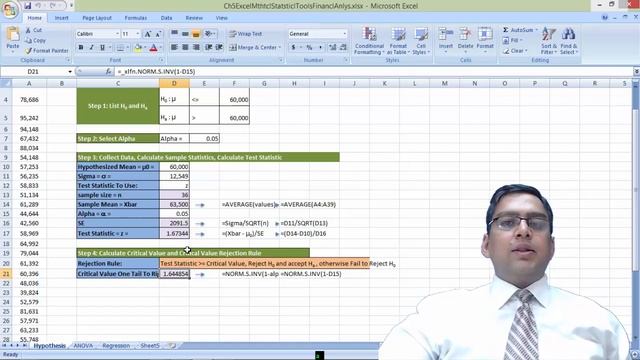The height and width of the screenshot is (360, 640).
Task: Open the Regression sheet tab
Action: (116, 346)
